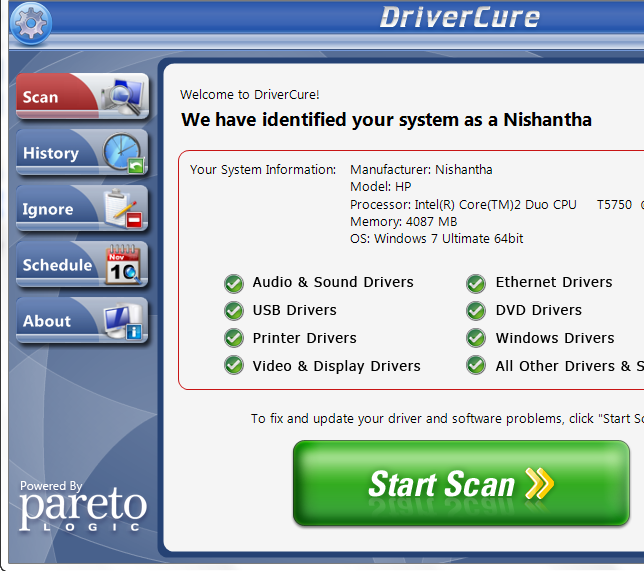
Task: Open the Schedule section
Action: click(x=82, y=264)
